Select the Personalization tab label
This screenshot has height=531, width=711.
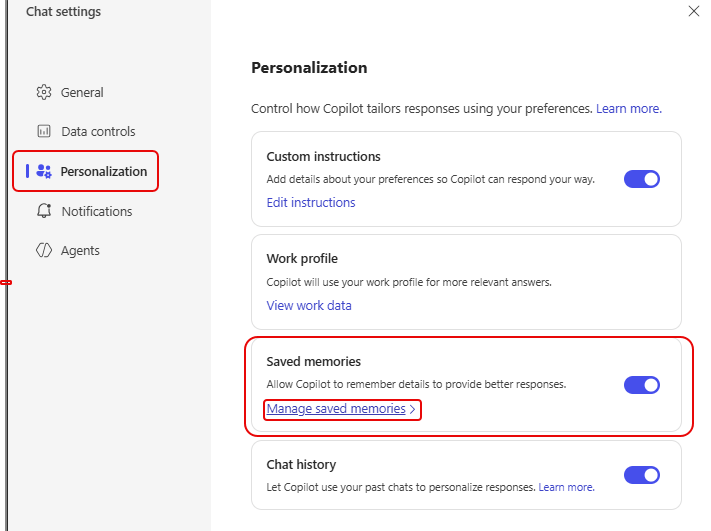[x=104, y=172]
